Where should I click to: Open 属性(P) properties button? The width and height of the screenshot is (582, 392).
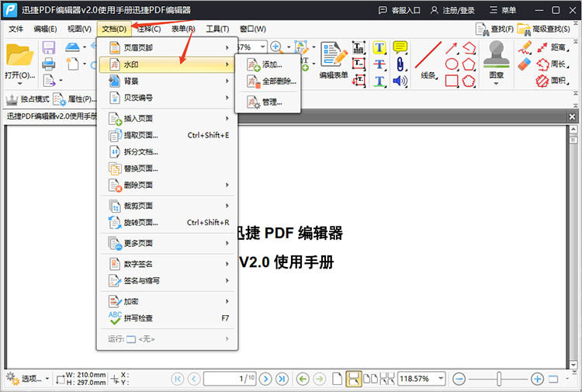pos(75,99)
